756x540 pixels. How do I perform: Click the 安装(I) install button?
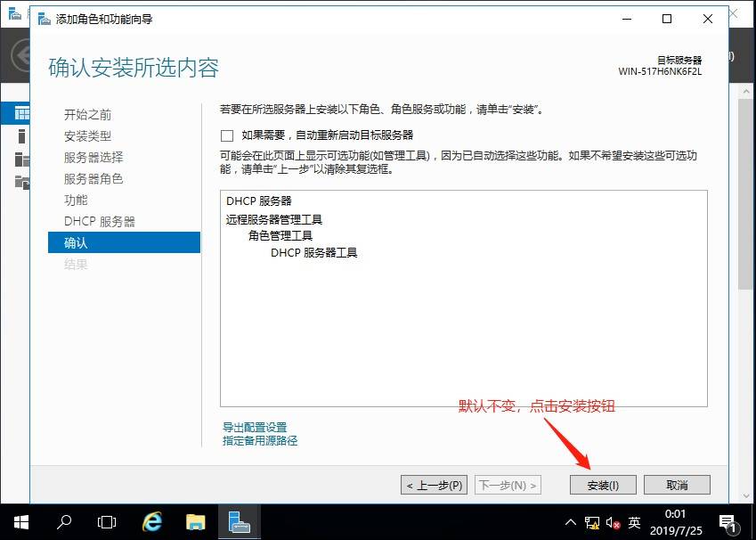click(x=603, y=485)
